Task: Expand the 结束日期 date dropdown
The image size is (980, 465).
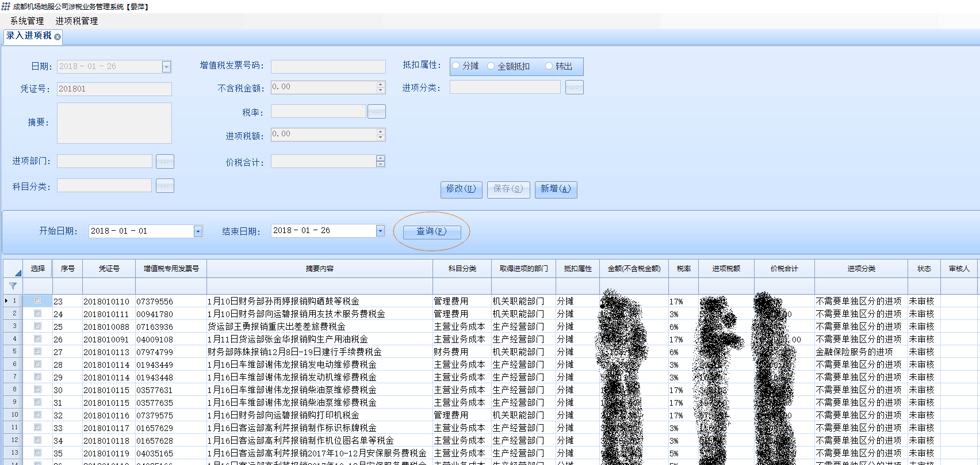Action: pyautogui.click(x=380, y=231)
